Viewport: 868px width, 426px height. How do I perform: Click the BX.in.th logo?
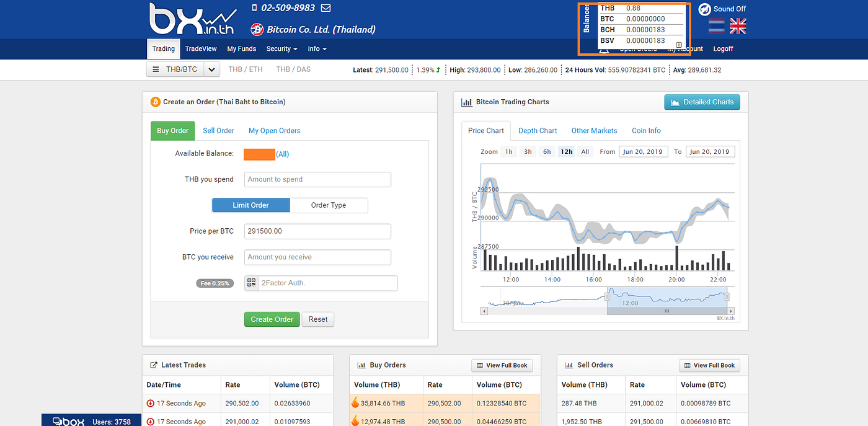tap(193, 19)
